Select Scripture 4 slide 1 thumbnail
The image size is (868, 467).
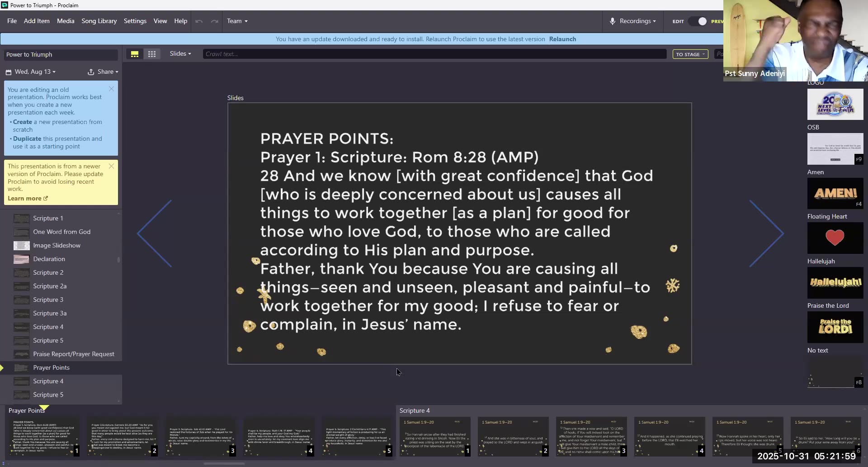tap(435, 437)
